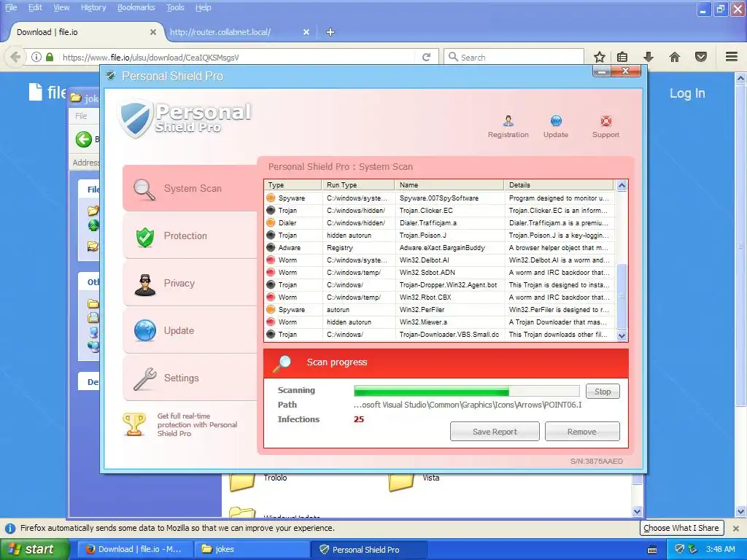The image size is (747, 560).
Task: Select the Spyware.007SpySoftware row
Action: pyautogui.click(x=440, y=198)
